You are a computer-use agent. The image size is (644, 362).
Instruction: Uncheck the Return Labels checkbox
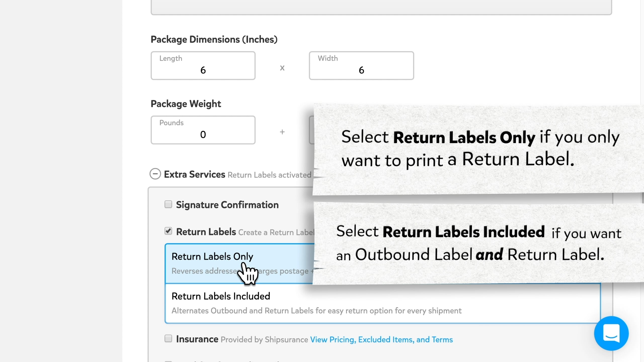pos(168,231)
